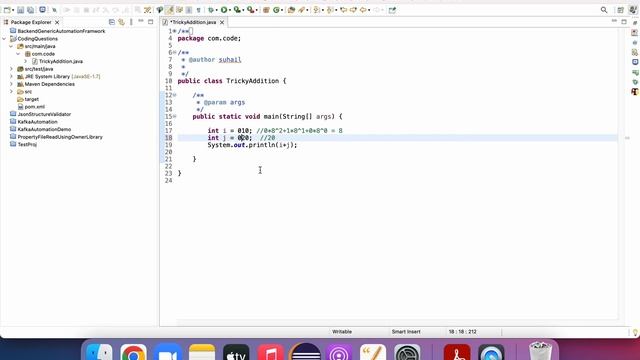Fold the main method at line 15
The width and height of the screenshot is (640, 360).
pyautogui.click(x=175, y=116)
